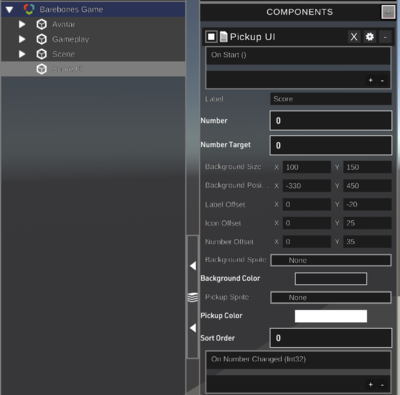Click the Number Target input field
Viewport: 400px width, 395px height.
331,145
